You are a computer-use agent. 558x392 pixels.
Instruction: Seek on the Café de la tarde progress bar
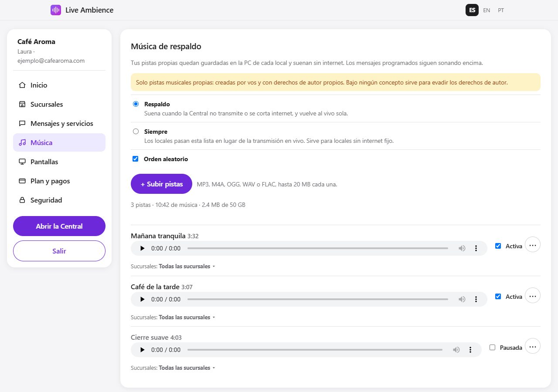pyautogui.click(x=318, y=299)
